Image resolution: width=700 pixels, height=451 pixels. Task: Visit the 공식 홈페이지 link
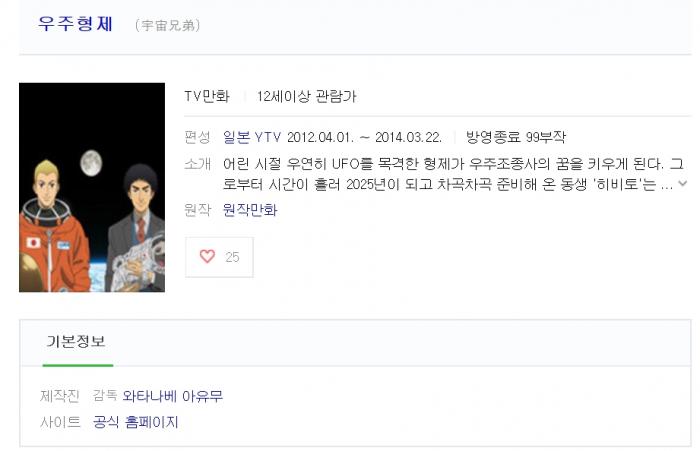click(x=136, y=422)
